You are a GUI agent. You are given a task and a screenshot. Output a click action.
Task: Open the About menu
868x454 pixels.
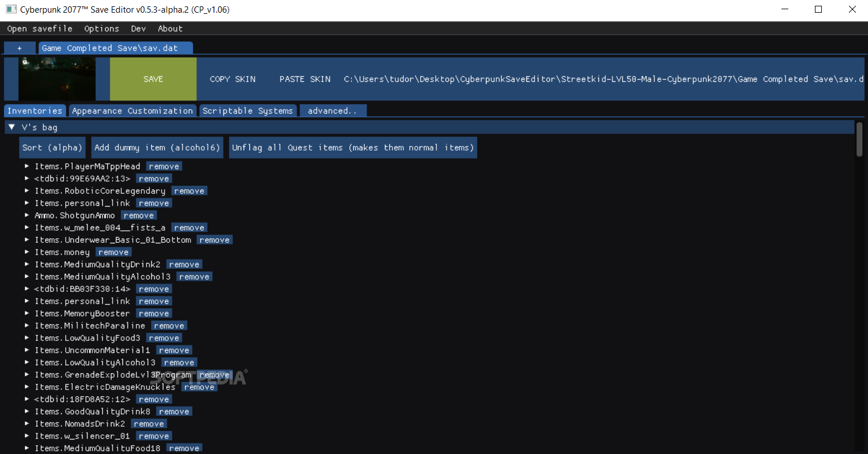(x=170, y=28)
